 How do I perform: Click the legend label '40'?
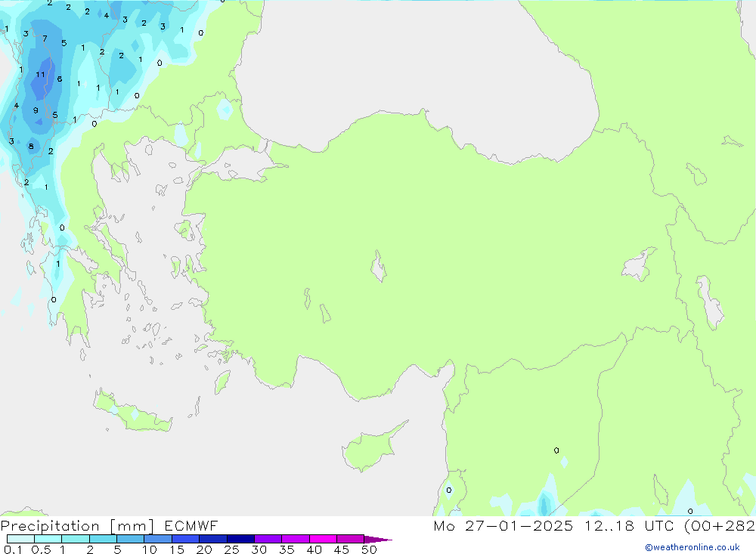point(314,549)
